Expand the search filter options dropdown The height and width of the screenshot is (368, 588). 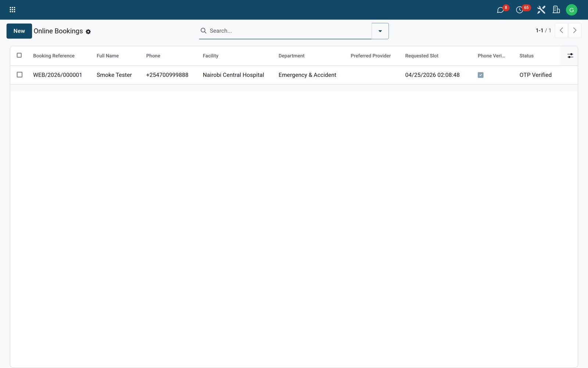380,31
